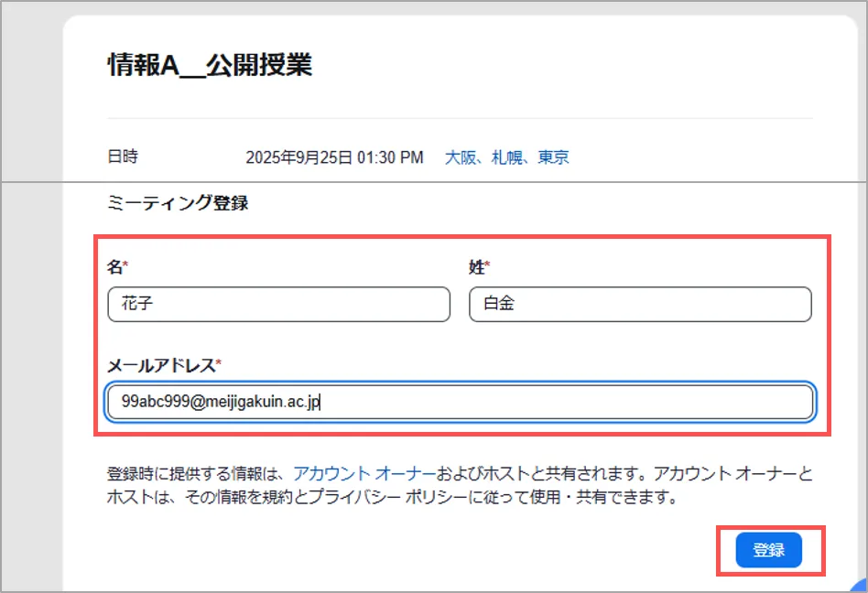Click the red asterisk beside メールアドレス

pyautogui.click(x=219, y=364)
